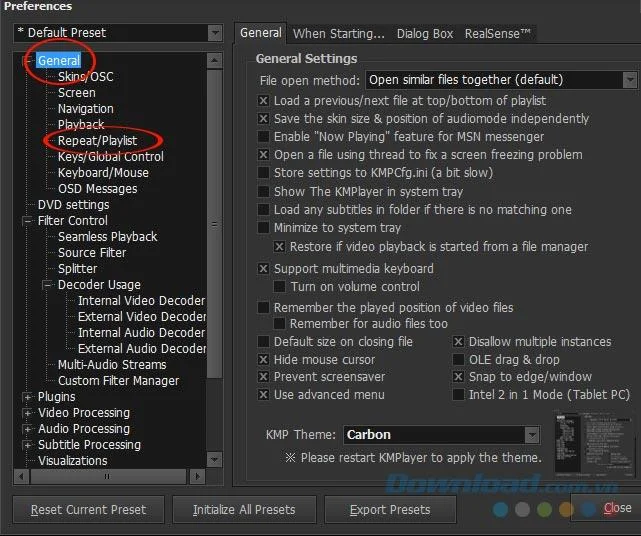Expand the Video Processing node
This screenshot has width=641, height=536.
point(27,413)
